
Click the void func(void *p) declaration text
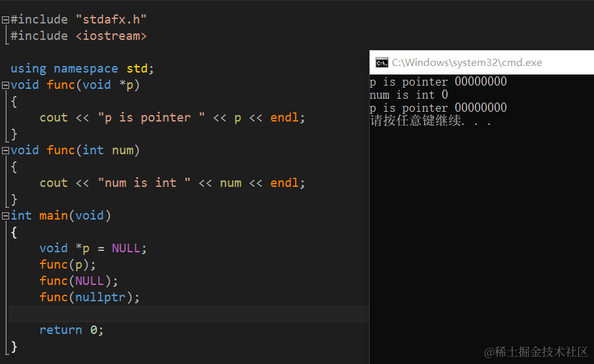(x=75, y=85)
